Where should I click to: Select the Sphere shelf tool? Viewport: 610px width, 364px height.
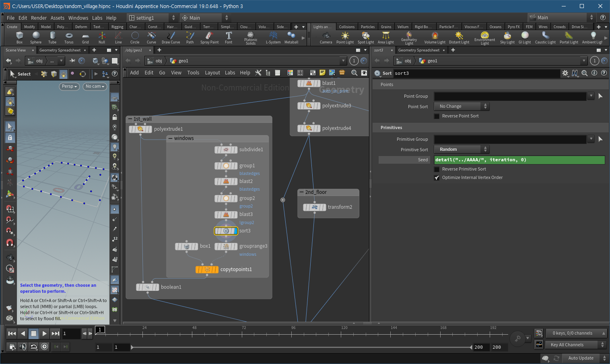36,38
